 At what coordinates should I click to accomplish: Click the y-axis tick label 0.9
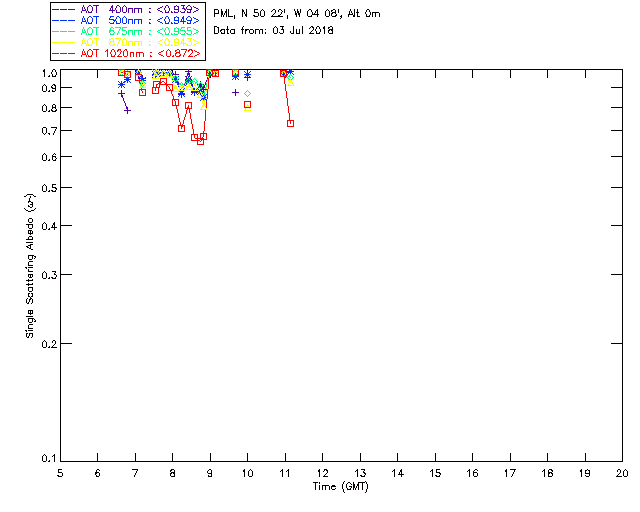click(49, 88)
